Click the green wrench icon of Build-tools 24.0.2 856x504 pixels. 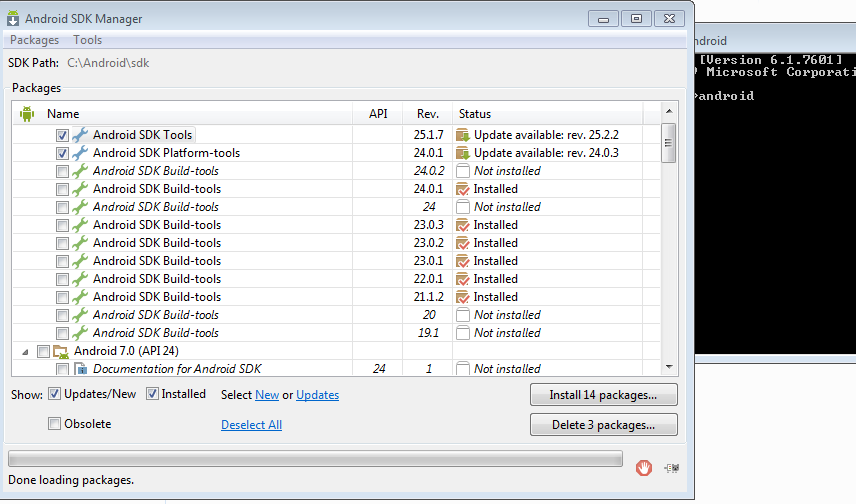tap(80, 171)
